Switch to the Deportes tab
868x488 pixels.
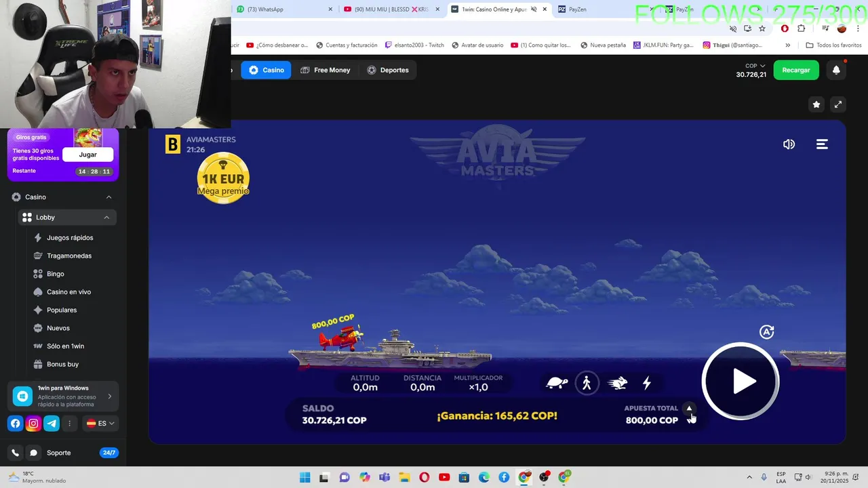coord(388,70)
